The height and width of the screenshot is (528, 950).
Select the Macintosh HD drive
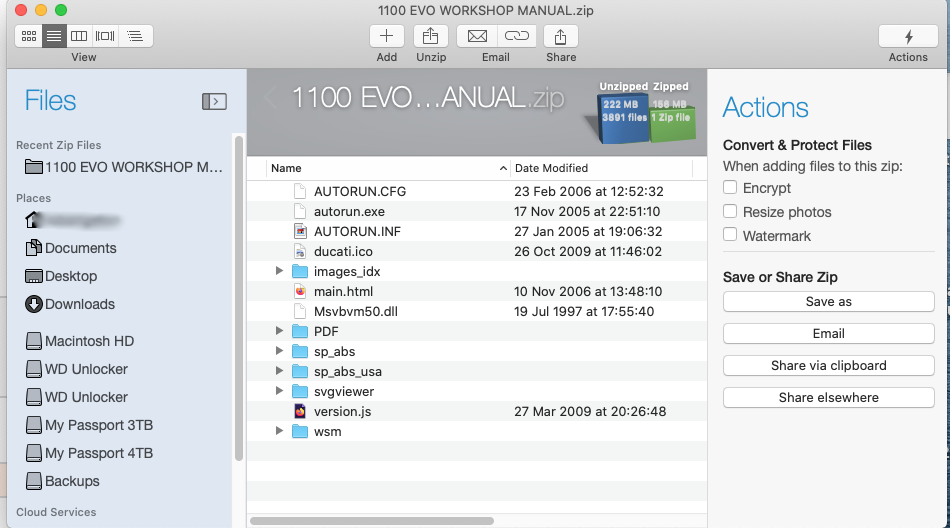pyautogui.click(x=79, y=341)
